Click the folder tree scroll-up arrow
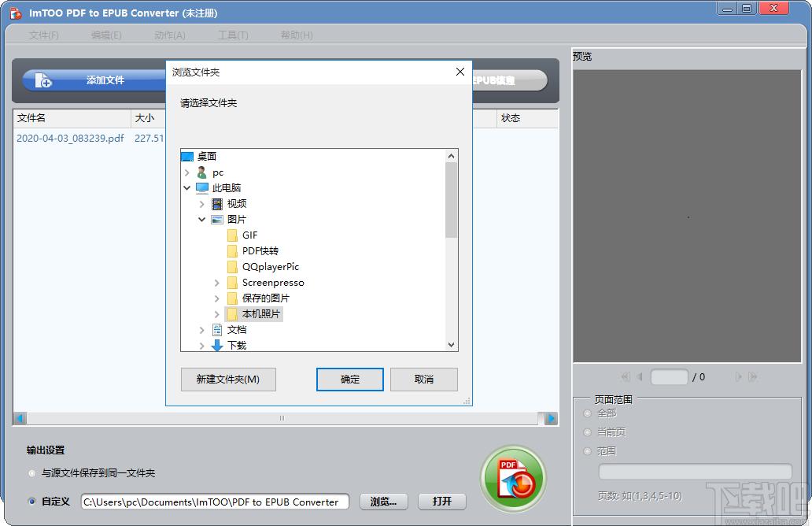The image size is (812, 526). (x=451, y=156)
